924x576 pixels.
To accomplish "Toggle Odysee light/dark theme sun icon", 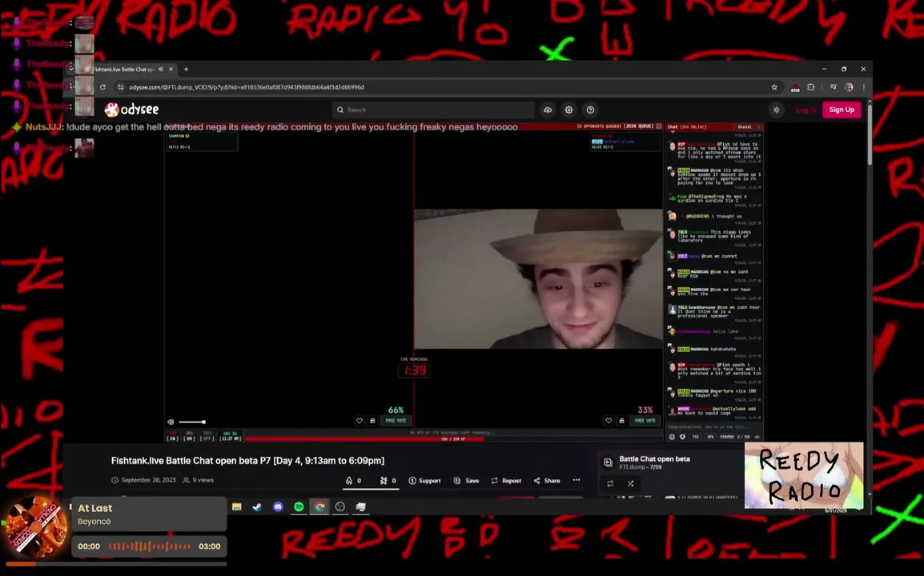I will (777, 110).
